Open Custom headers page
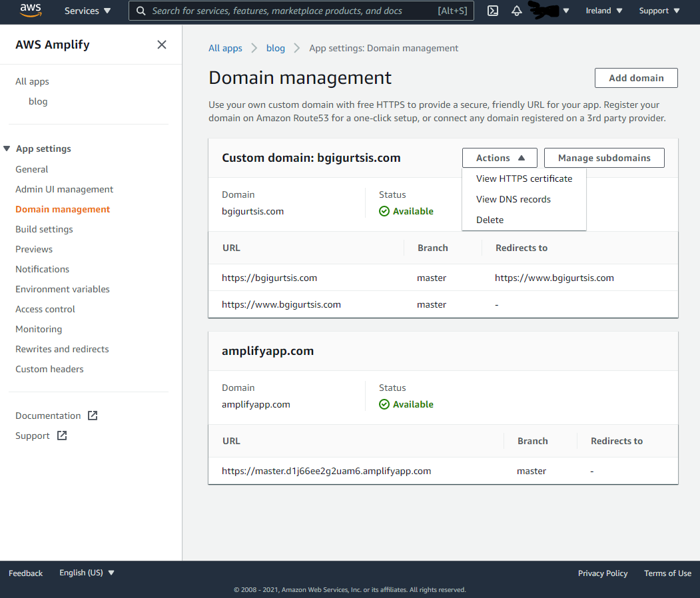Image resolution: width=700 pixels, height=598 pixels. pyautogui.click(x=49, y=369)
